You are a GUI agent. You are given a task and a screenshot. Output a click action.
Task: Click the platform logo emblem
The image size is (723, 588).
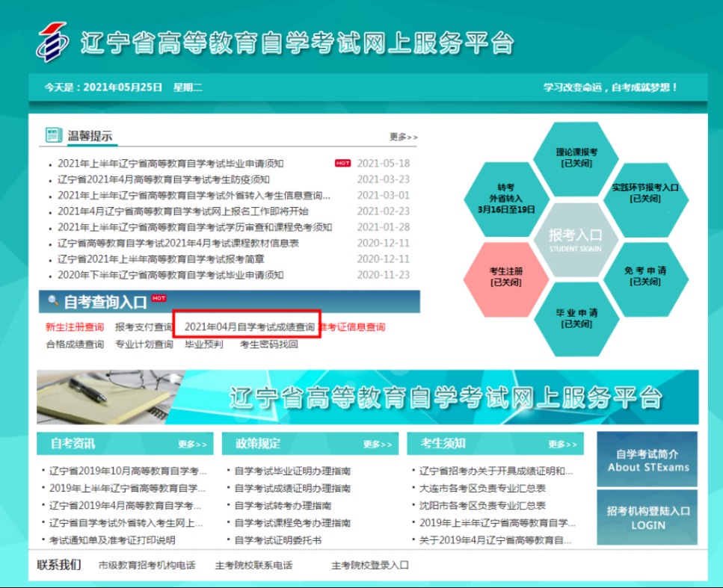point(52,42)
